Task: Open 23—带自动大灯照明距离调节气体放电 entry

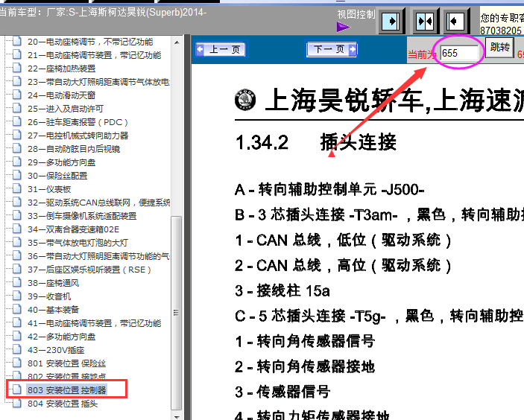Action: (x=98, y=82)
